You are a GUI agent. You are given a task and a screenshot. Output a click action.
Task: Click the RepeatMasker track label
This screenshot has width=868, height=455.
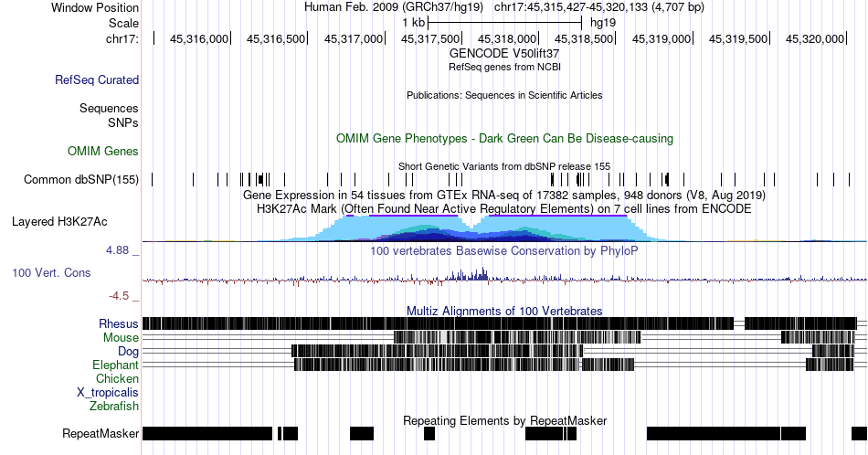pyautogui.click(x=101, y=433)
